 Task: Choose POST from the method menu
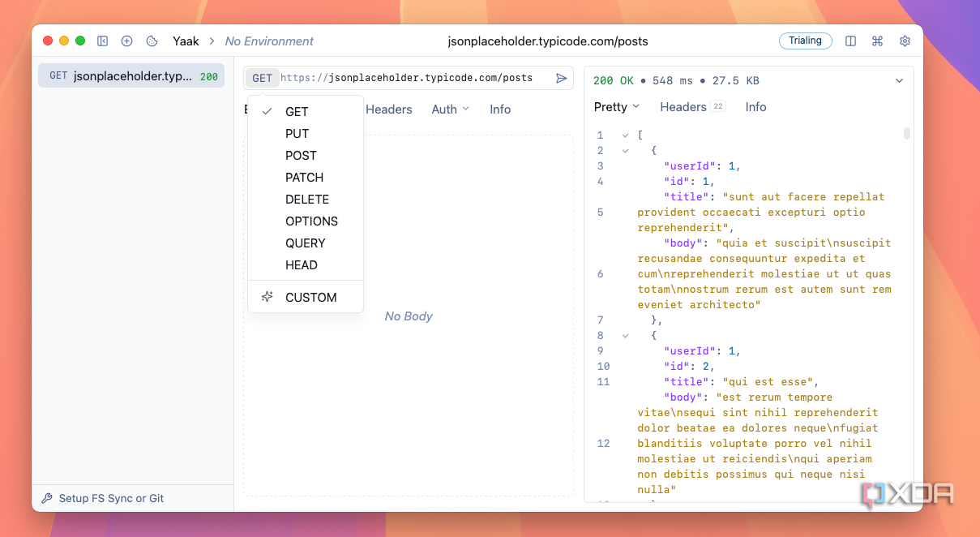(306, 156)
